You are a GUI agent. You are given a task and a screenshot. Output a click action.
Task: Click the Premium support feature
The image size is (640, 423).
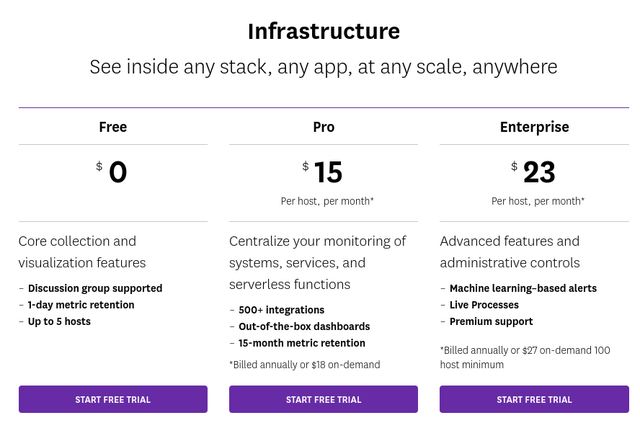pyautogui.click(x=491, y=322)
